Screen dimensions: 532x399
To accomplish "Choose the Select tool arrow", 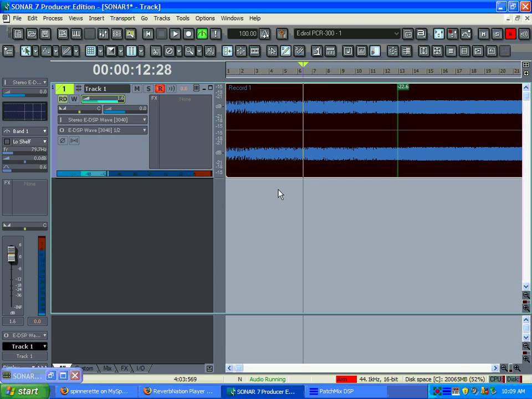I will [x=26, y=51].
